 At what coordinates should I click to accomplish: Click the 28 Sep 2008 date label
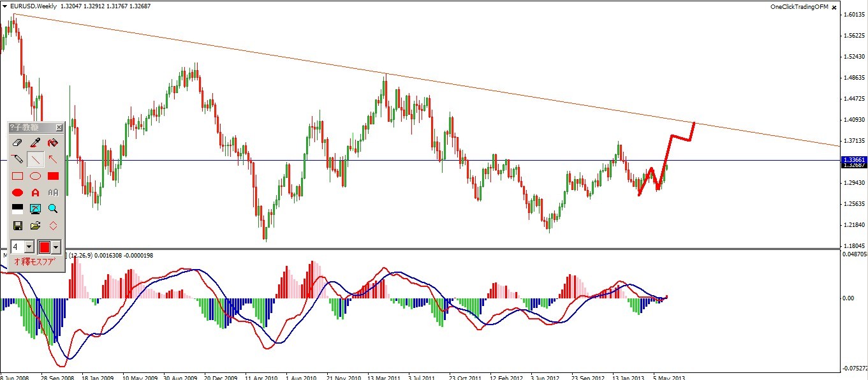coord(58,377)
